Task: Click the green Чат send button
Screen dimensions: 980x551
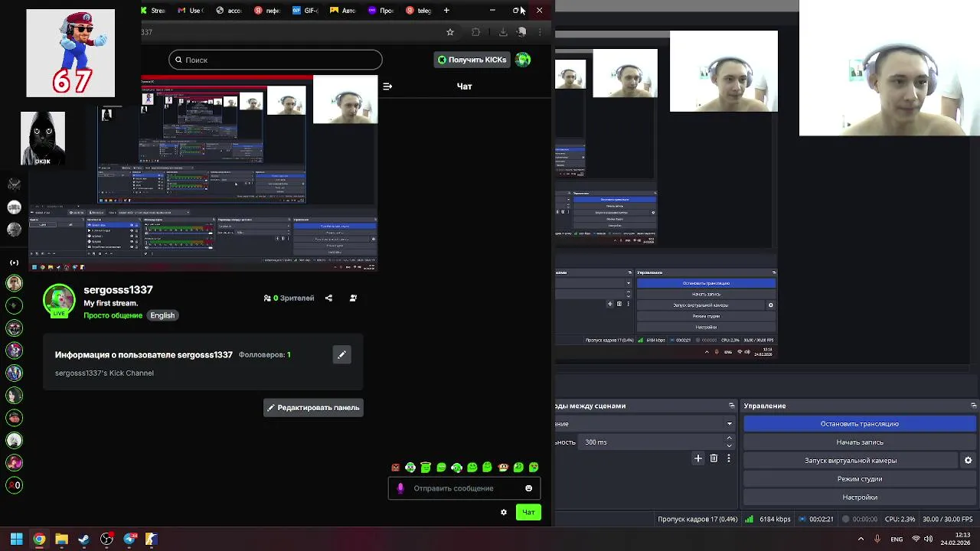Action: [528, 512]
